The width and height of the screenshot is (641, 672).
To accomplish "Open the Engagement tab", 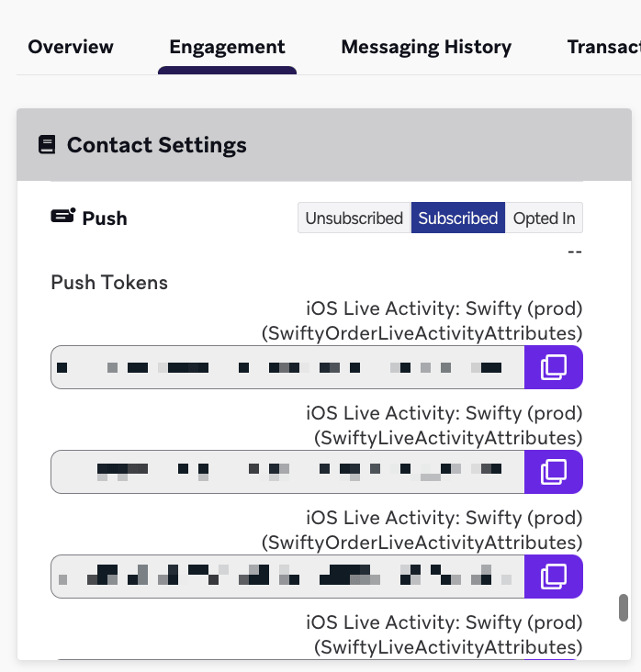I will tap(227, 47).
